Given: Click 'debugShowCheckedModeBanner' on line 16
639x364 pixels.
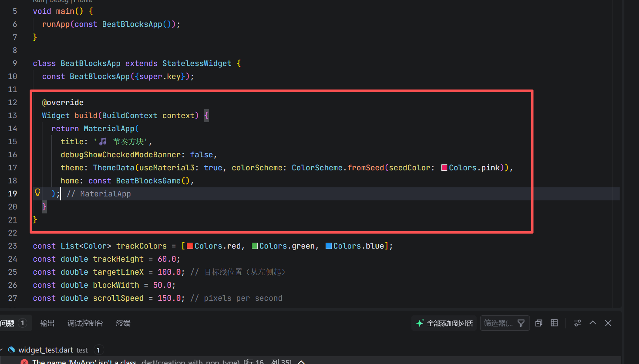Looking at the screenshot, I should coord(121,155).
